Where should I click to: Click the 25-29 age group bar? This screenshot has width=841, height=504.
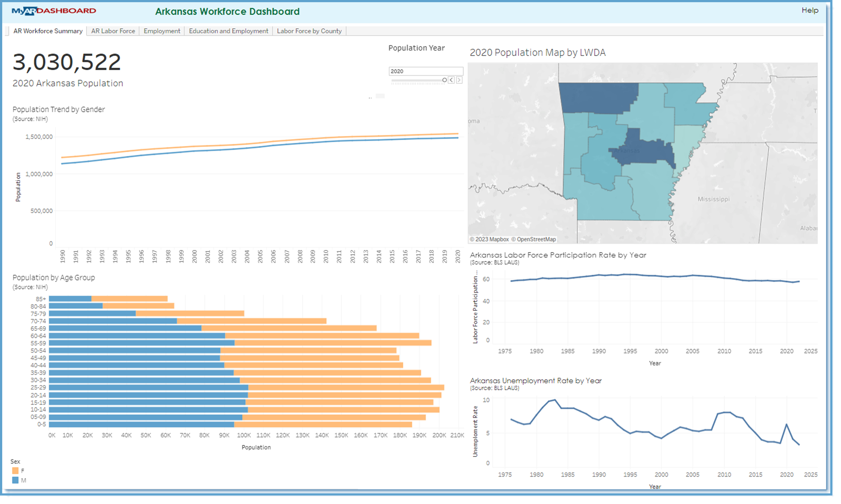click(x=238, y=388)
